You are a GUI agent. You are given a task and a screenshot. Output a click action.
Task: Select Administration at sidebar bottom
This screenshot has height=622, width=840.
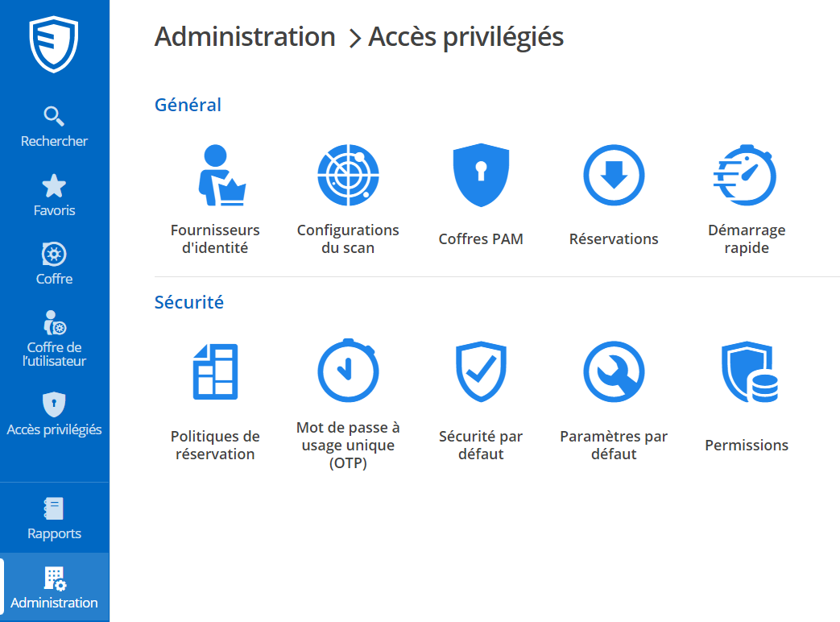[x=54, y=588]
